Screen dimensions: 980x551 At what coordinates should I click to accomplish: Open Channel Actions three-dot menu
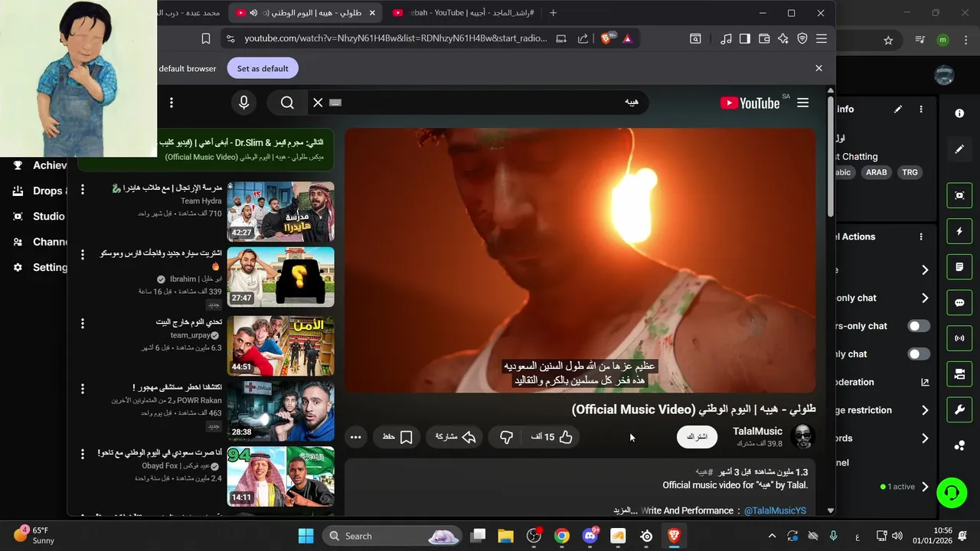click(x=921, y=236)
